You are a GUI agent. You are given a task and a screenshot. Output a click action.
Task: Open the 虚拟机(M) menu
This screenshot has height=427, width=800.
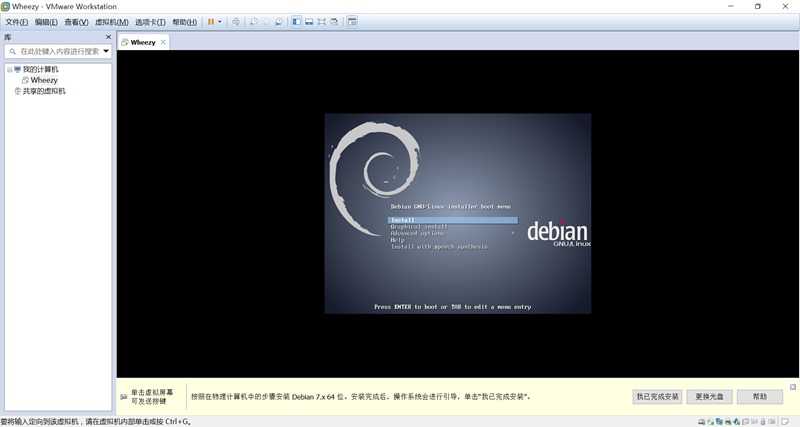(112, 22)
